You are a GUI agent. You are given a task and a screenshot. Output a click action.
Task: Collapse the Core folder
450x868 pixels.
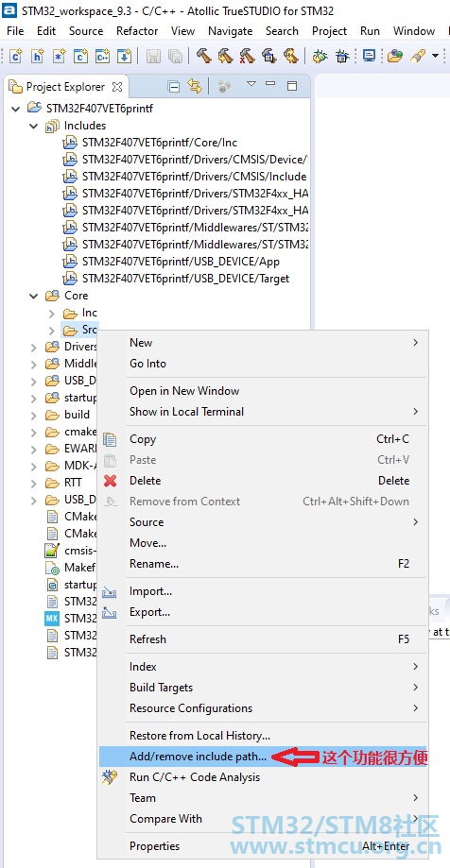[33, 296]
